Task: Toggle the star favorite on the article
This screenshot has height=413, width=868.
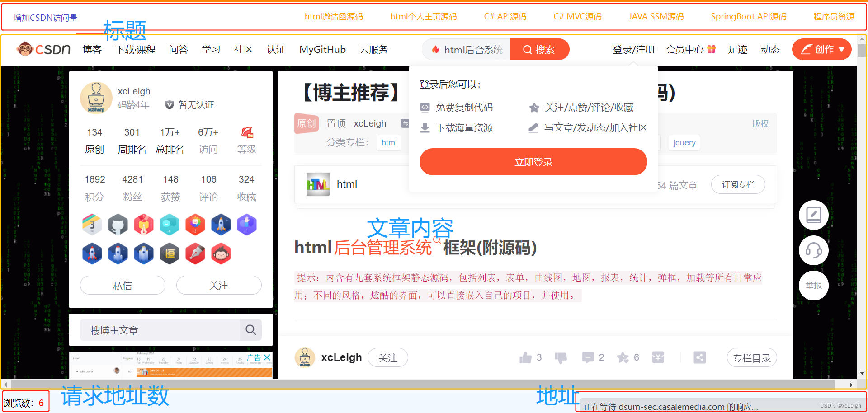Action: coord(623,357)
